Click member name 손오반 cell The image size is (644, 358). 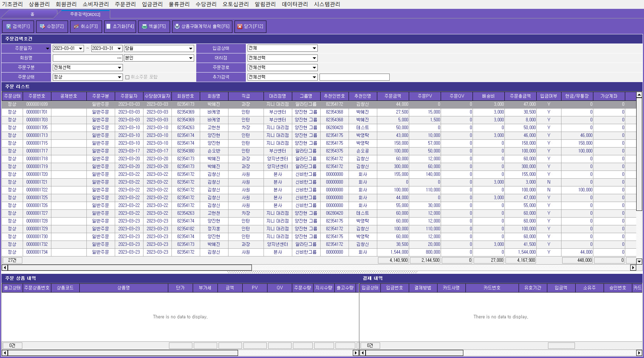[214, 151]
